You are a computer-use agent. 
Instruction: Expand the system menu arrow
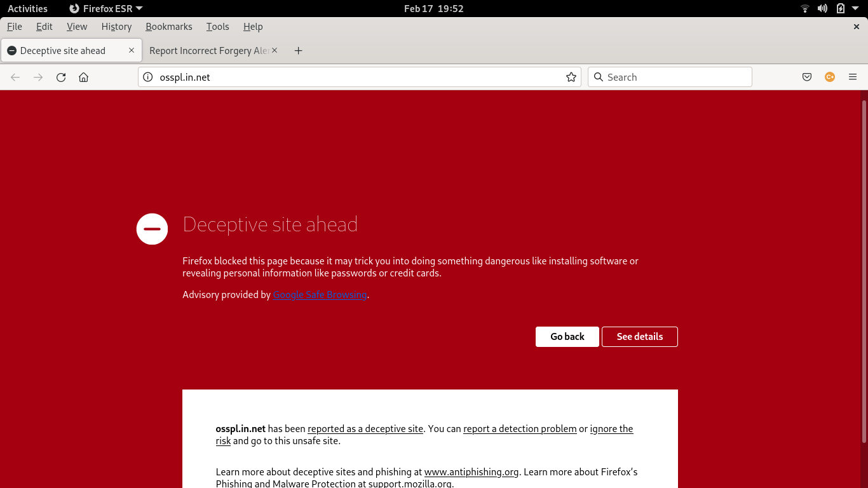[856, 8]
